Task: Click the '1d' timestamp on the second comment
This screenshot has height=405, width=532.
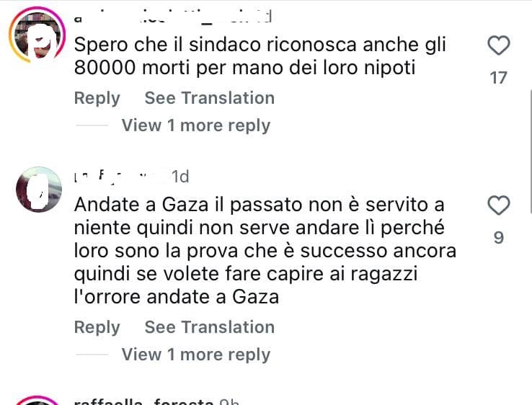Action: (x=180, y=177)
